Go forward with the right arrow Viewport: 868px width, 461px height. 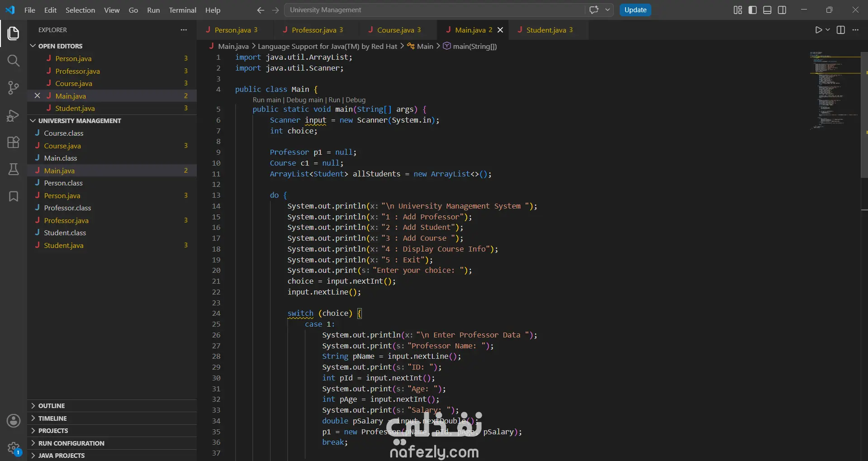coord(275,10)
